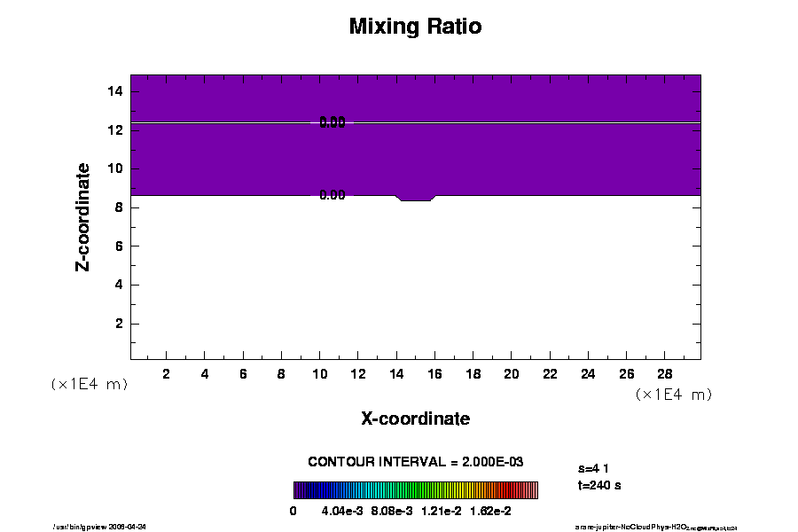Click the green middle of the color bar
This screenshot has width=798, height=532.
417,490
